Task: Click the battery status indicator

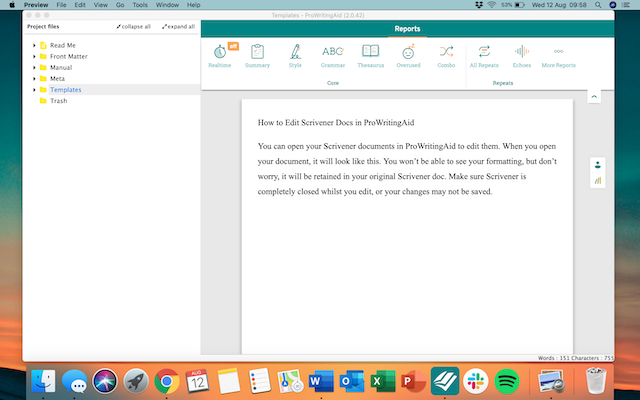Action: tap(513, 5)
